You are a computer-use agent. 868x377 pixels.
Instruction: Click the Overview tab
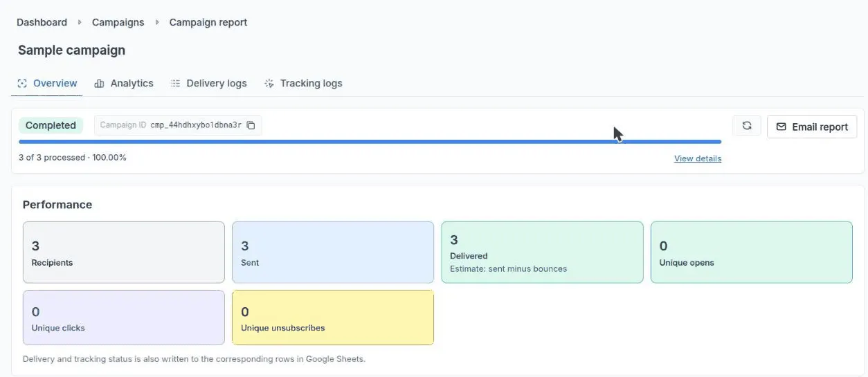47,83
